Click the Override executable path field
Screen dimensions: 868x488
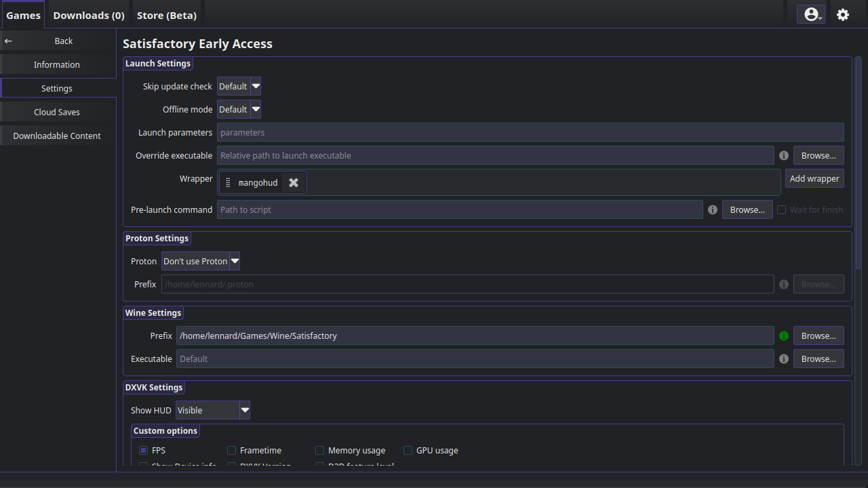495,155
